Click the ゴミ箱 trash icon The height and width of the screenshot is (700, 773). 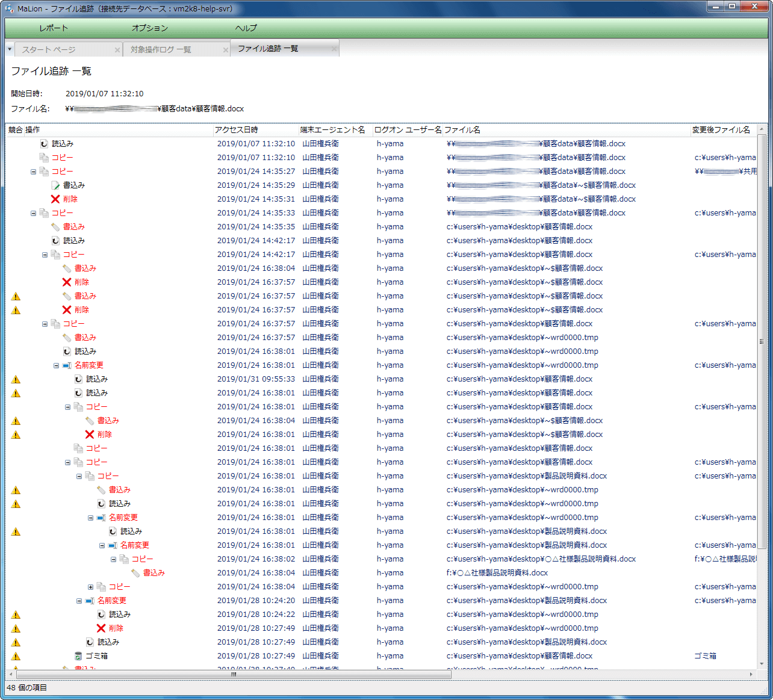[78, 656]
